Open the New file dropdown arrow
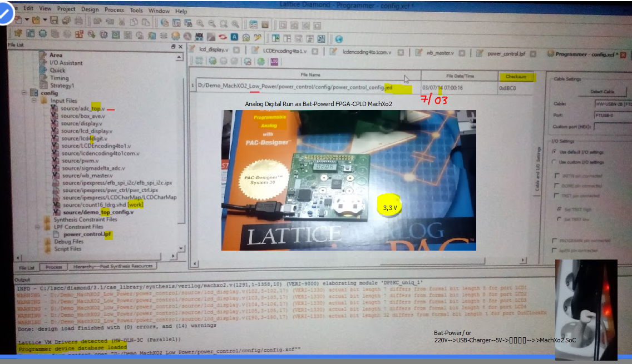632x364 pixels. click(x=27, y=19)
